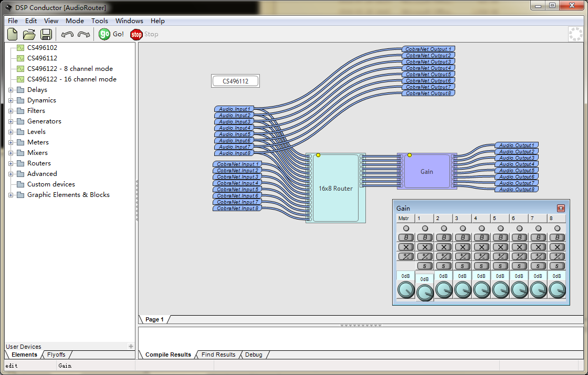
Task: Click the add icon next to User Devices
Action: [131, 347]
